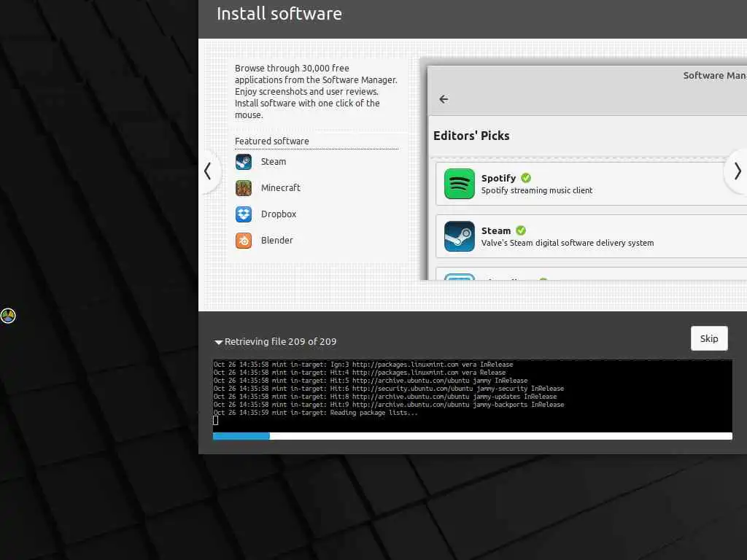Click the green verified badge next to Spotify
The image size is (747, 560).
coord(526,178)
